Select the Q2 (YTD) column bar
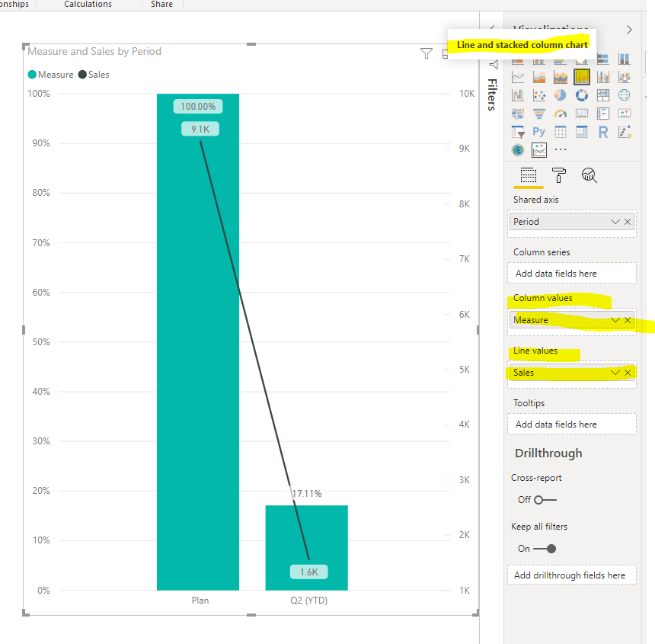 pyautogui.click(x=307, y=548)
